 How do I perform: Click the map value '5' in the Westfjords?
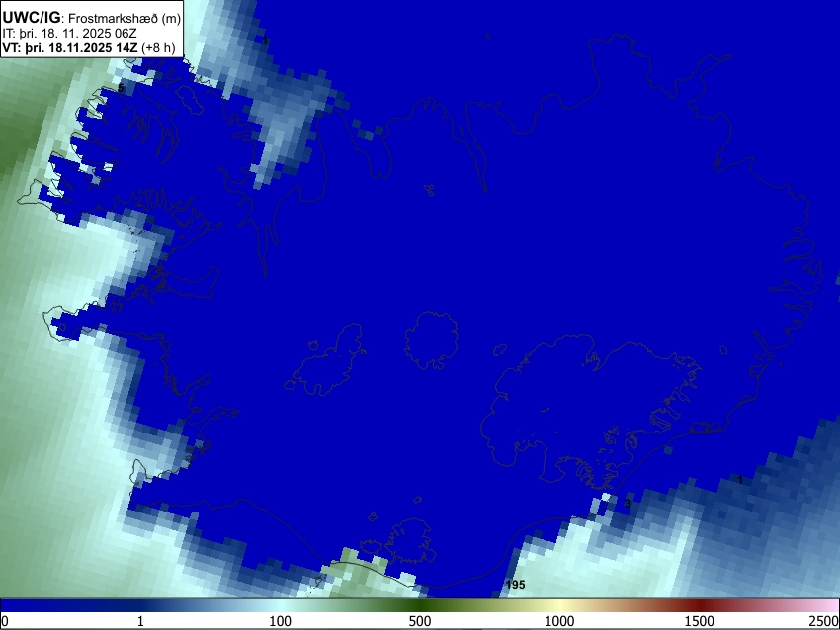121,87
